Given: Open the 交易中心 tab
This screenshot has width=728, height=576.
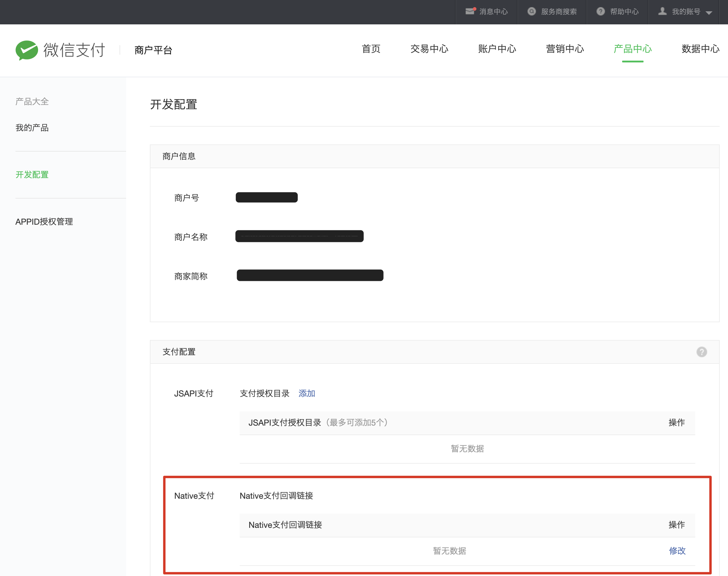Looking at the screenshot, I should [429, 49].
